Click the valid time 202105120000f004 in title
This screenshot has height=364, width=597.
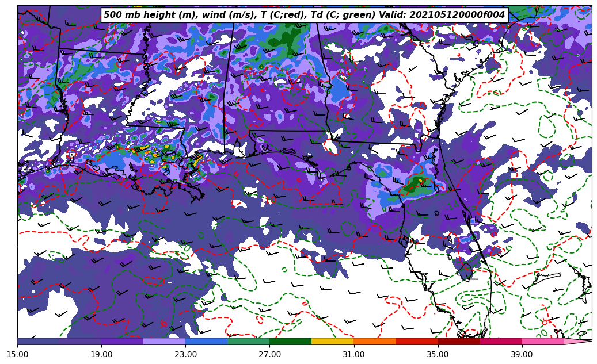[x=455, y=15]
